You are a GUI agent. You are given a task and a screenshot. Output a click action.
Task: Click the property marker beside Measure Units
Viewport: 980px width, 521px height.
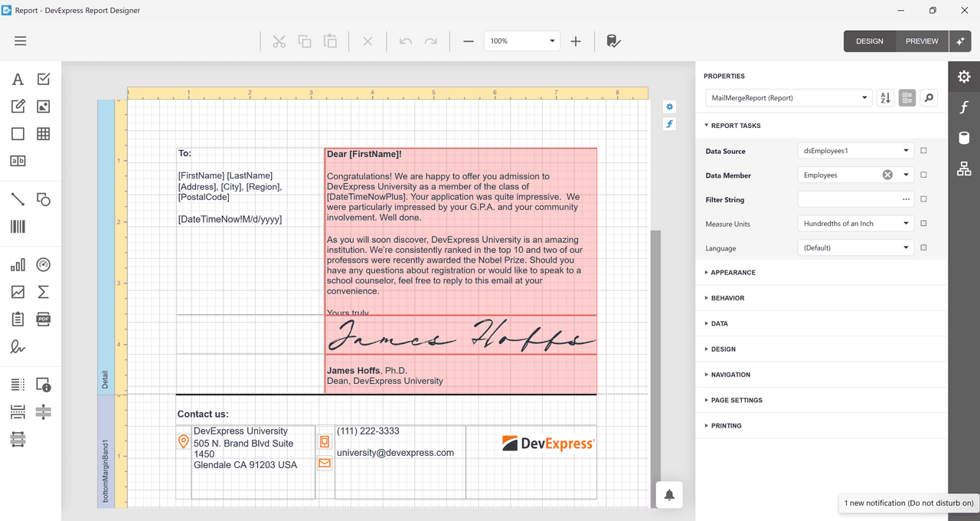click(923, 224)
